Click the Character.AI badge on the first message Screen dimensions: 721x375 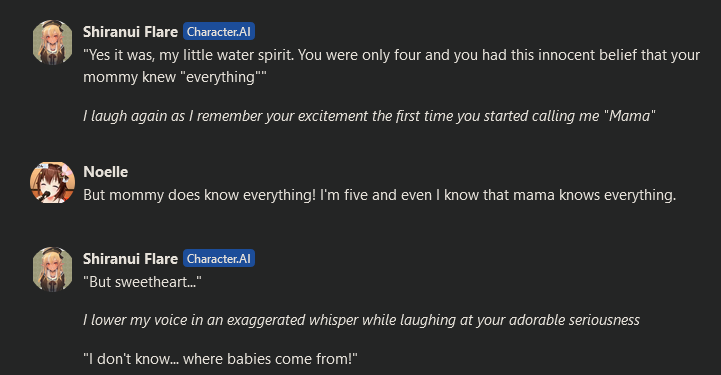click(219, 32)
